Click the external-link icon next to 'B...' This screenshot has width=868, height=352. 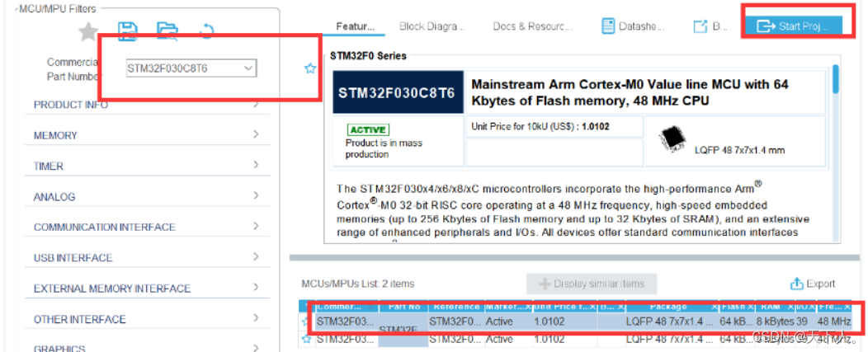[701, 26]
